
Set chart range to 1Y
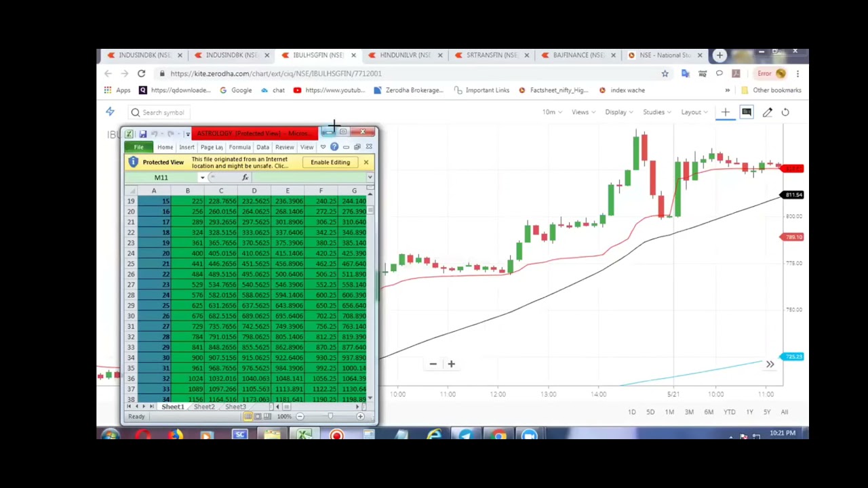749,412
